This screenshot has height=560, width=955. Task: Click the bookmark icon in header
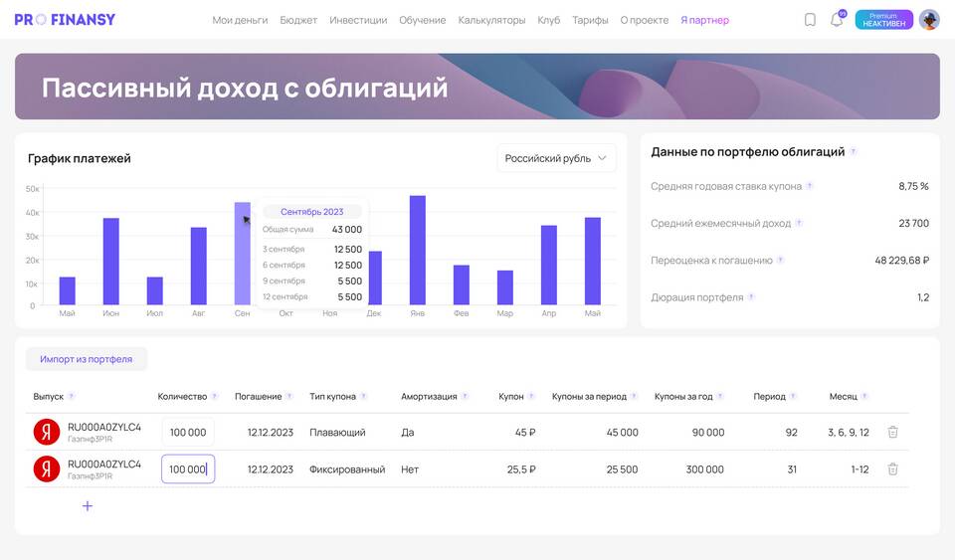pos(810,20)
